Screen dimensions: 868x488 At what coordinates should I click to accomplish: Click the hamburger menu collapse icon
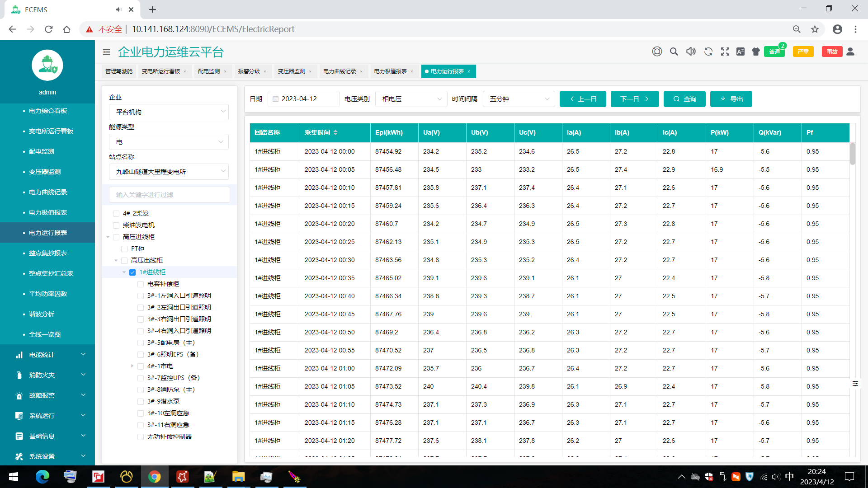(106, 52)
